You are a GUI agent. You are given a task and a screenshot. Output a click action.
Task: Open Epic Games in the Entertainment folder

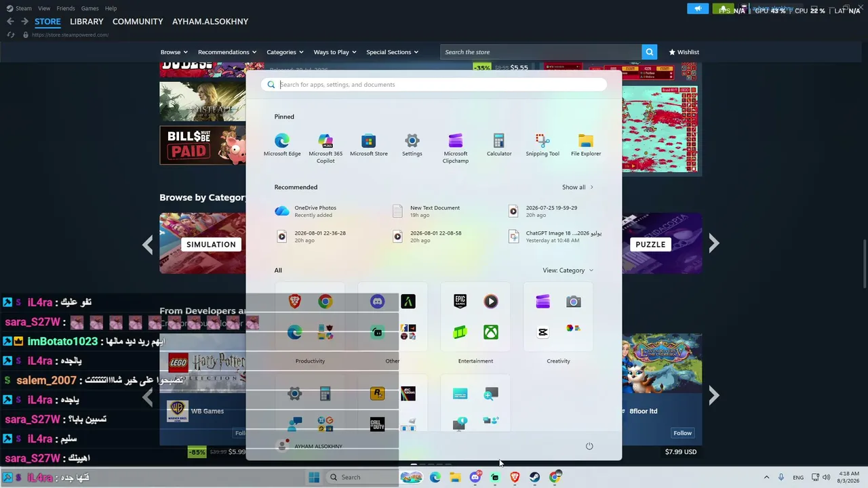coord(460,302)
